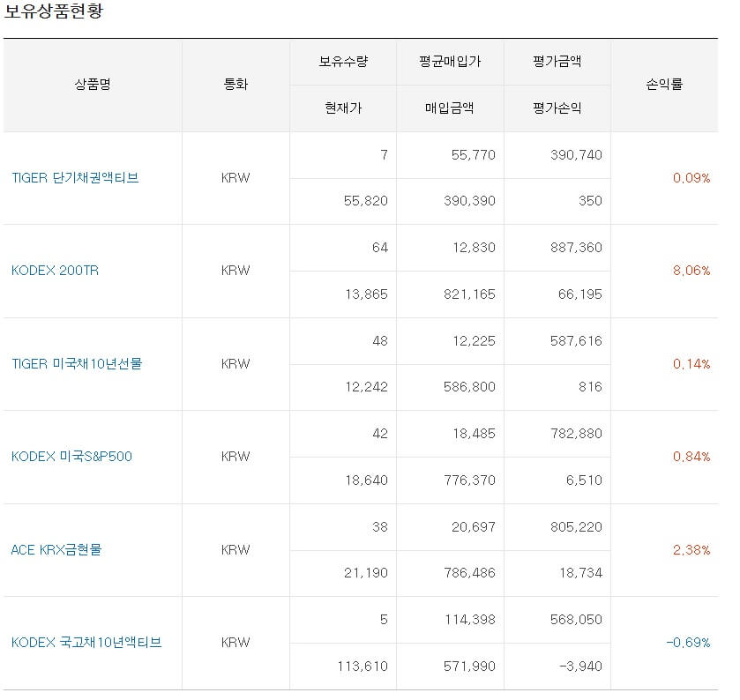This screenshot has width=740, height=700.
Task: Select the profit value 350
Action: pos(590,201)
